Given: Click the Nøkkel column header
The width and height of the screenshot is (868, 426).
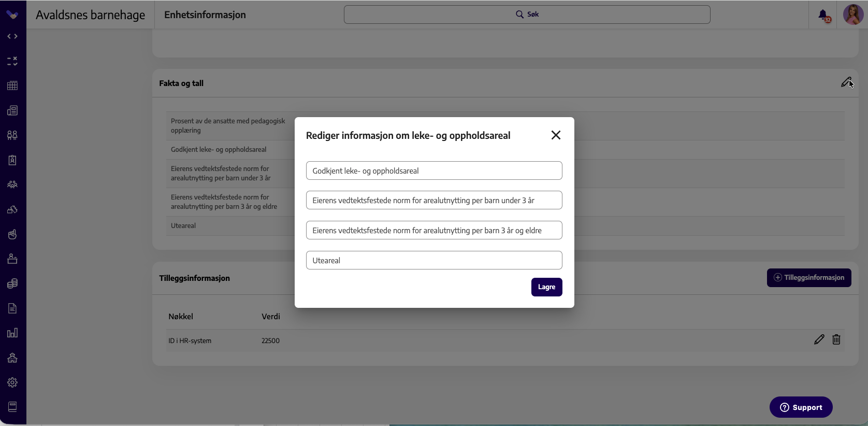Looking at the screenshot, I should (181, 317).
